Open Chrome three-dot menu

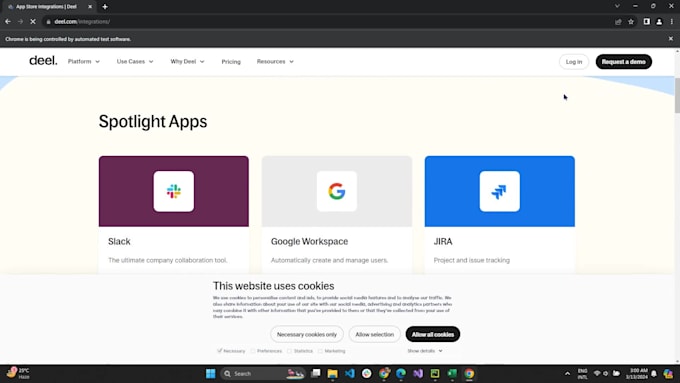point(672,21)
